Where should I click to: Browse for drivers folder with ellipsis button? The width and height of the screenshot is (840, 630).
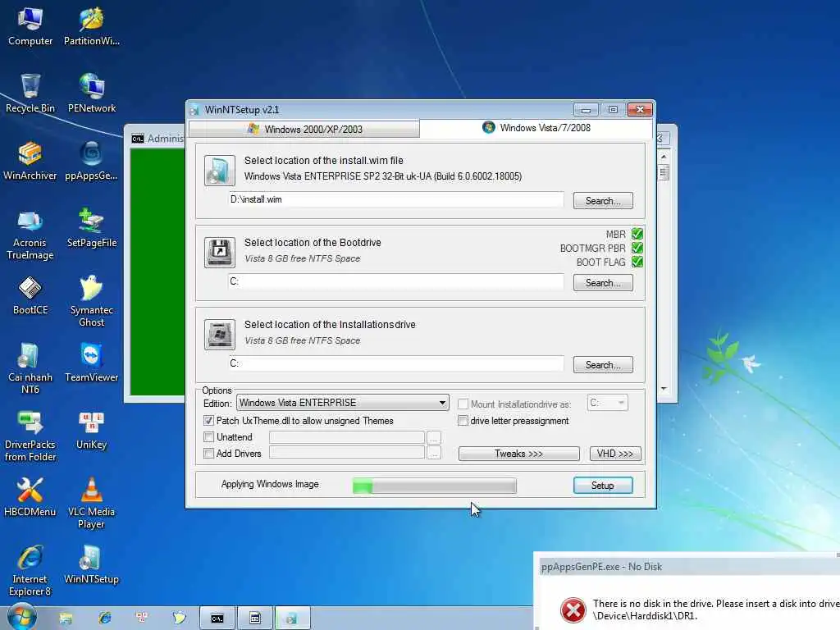click(434, 453)
